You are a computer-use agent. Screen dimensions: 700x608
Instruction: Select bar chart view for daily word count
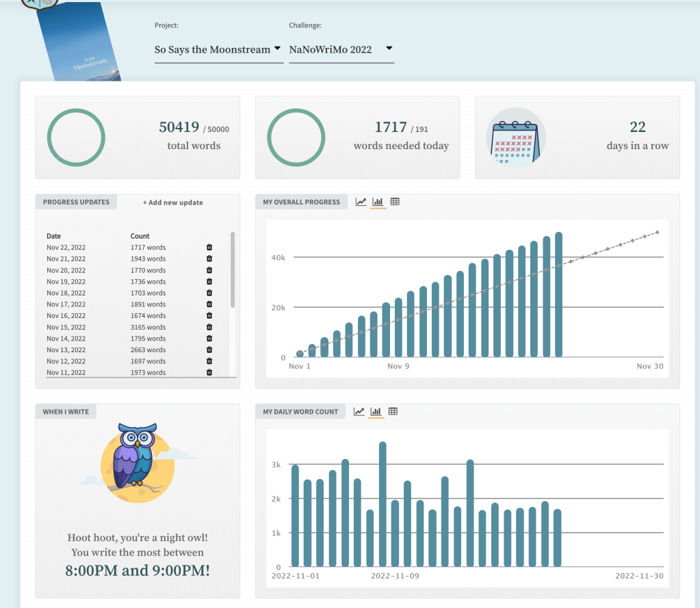tap(376, 411)
